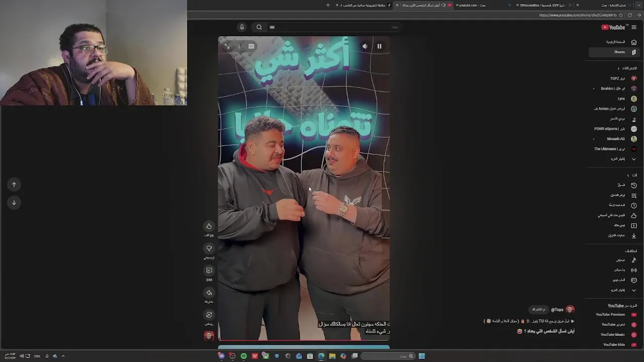Show hidden system tray icons chevron
This screenshot has height=362, width=644.
click(x=63, y=356)
